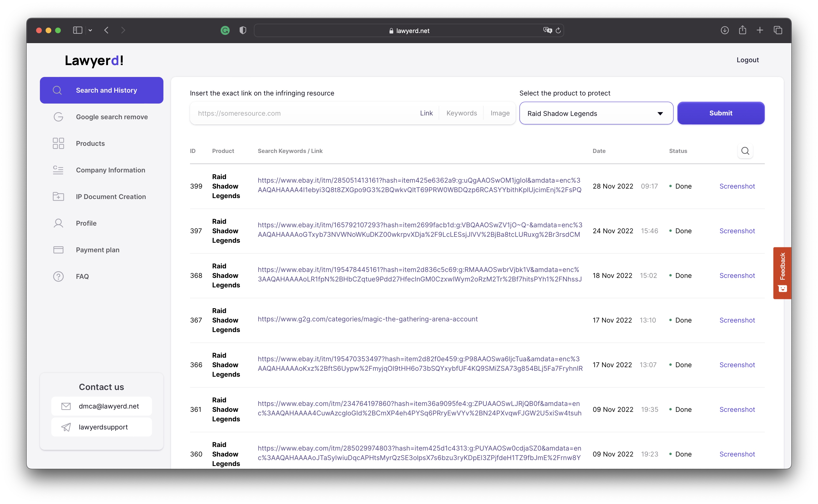
Task: Expand the browser sidebar options chevron
Action: point(90,30)
